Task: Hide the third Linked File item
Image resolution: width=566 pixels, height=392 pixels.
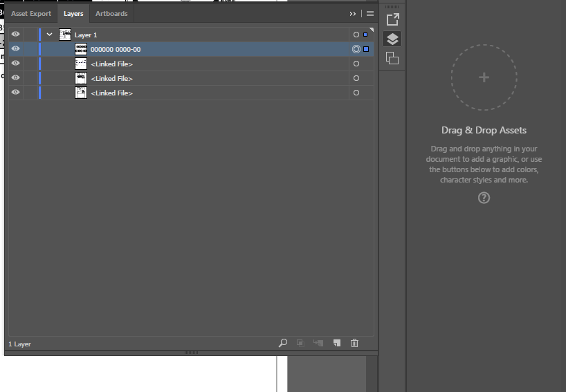Action: click(x=15, y=93)
